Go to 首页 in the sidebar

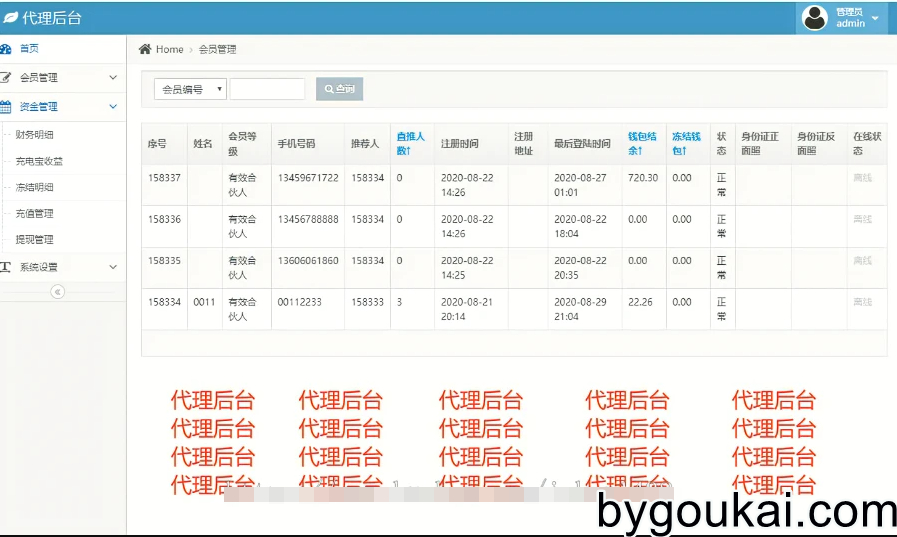(29, 49)
